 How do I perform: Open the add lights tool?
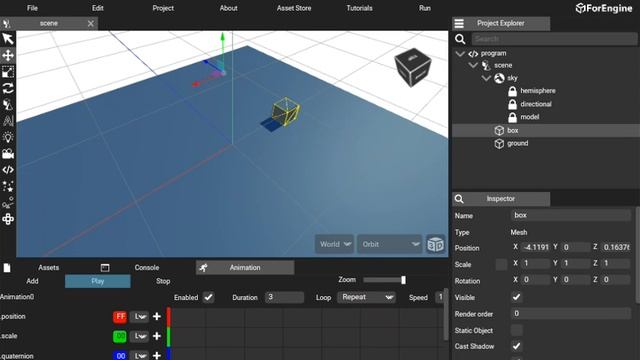(x=8, y=137)
